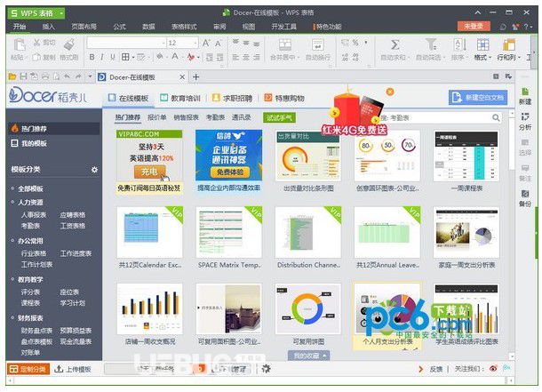
Task: Add a new tab with the plus button
Action: click(x=196, y=76)
